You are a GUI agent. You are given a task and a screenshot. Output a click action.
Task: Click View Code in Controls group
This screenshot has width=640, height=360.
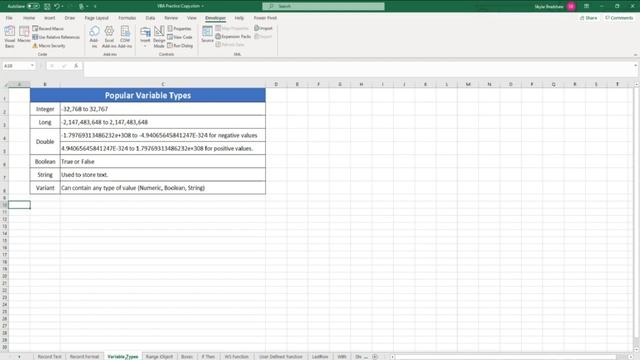click(180, 37)
